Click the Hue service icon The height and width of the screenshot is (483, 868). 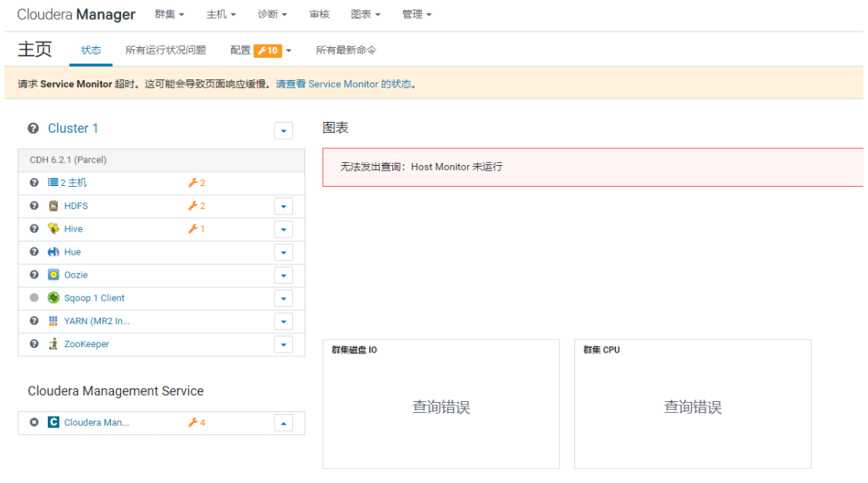pos(53,252)
